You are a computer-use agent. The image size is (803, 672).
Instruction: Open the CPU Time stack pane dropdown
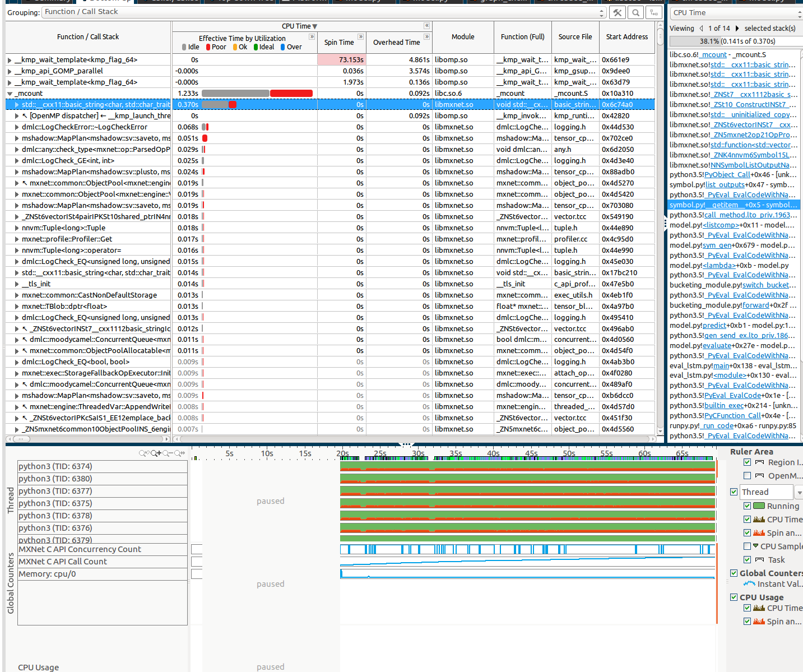[736, 12]
